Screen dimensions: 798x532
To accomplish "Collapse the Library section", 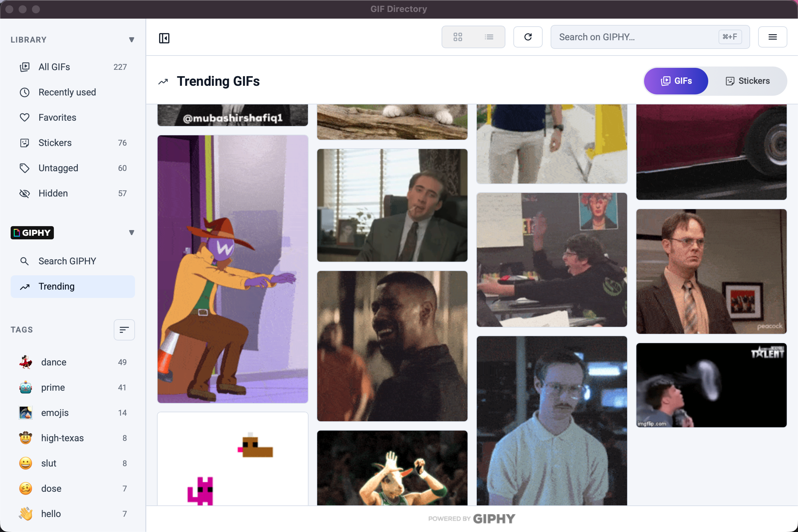I will [x=132, y=40].
